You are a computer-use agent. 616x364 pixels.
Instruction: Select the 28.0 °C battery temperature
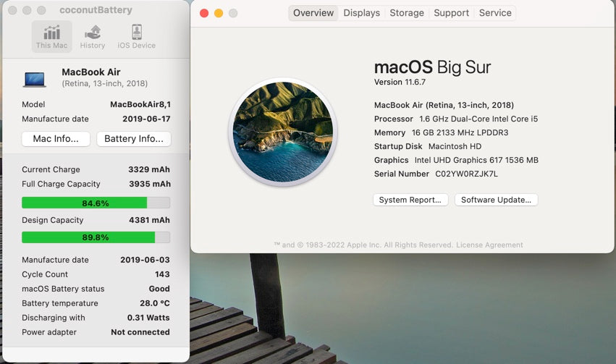point(155,303)
